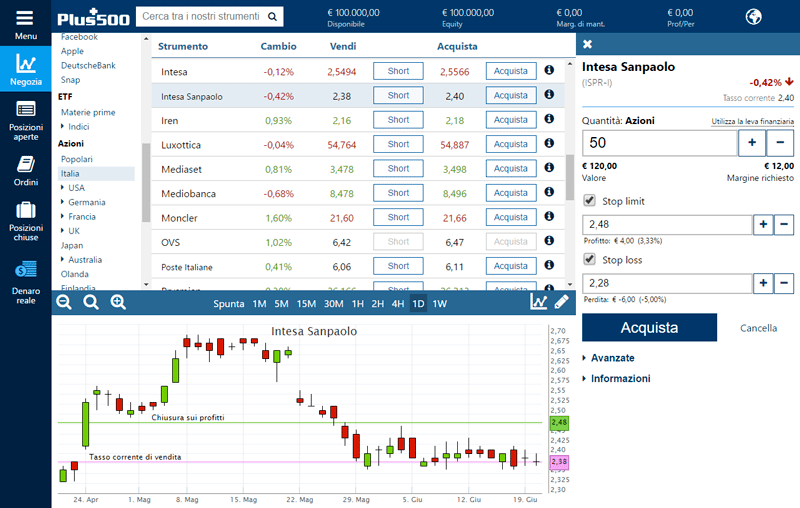Raise the Stop loss value
800x508 pixels.
(763, 283)
